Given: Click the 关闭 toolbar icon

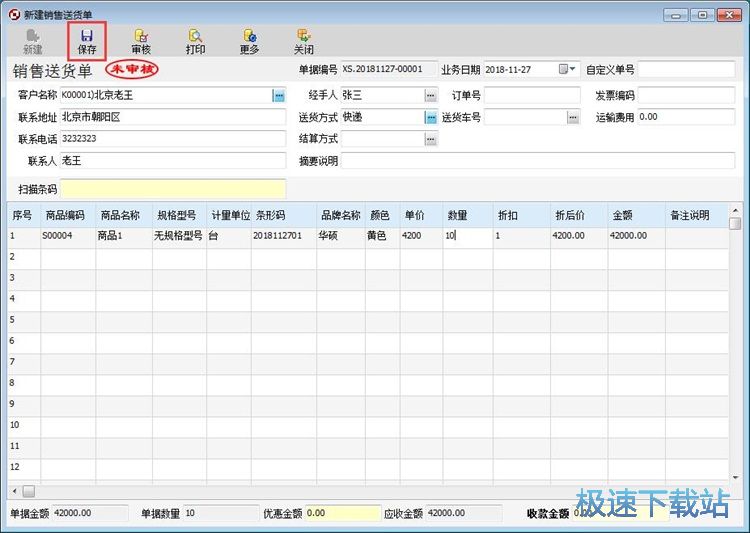Looking at the screenshot, I should 304,42.
